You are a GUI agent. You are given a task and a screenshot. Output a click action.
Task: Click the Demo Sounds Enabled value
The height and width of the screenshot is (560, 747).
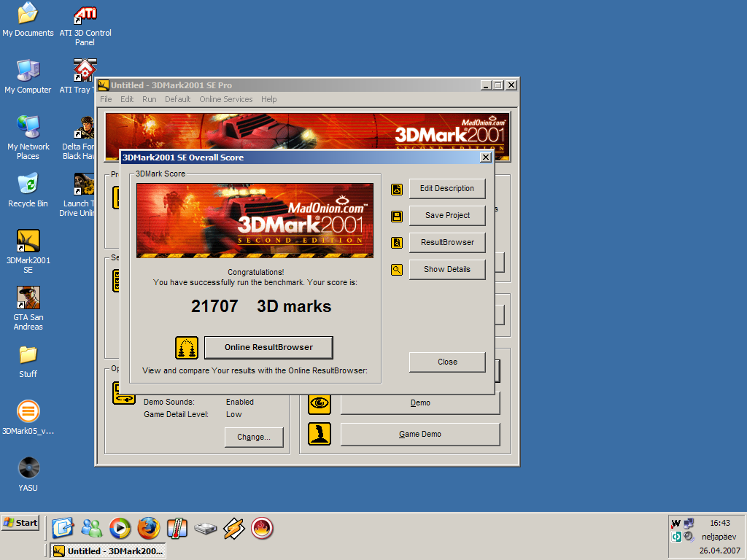tap(239, 402)
